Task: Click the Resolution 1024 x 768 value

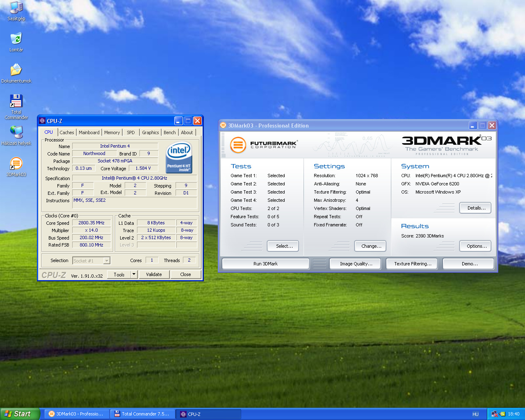Action: tap(367, 176)
